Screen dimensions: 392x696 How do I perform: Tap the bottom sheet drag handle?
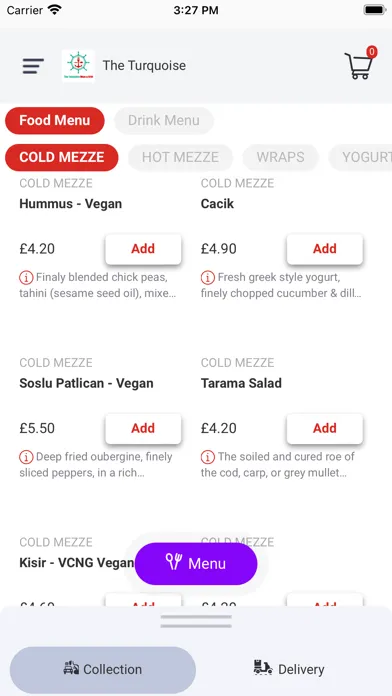click(x=196, y=621)
